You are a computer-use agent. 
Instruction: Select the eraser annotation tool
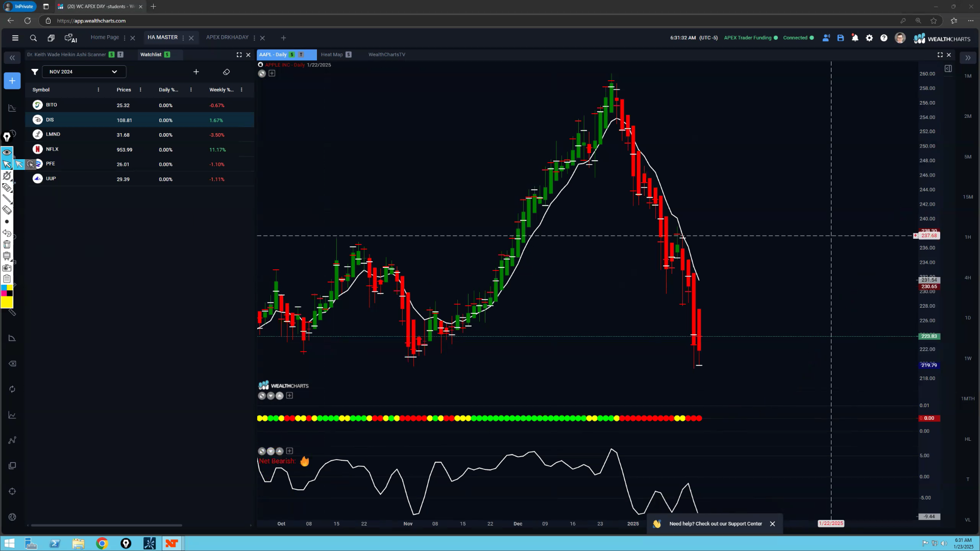(7, 210)
